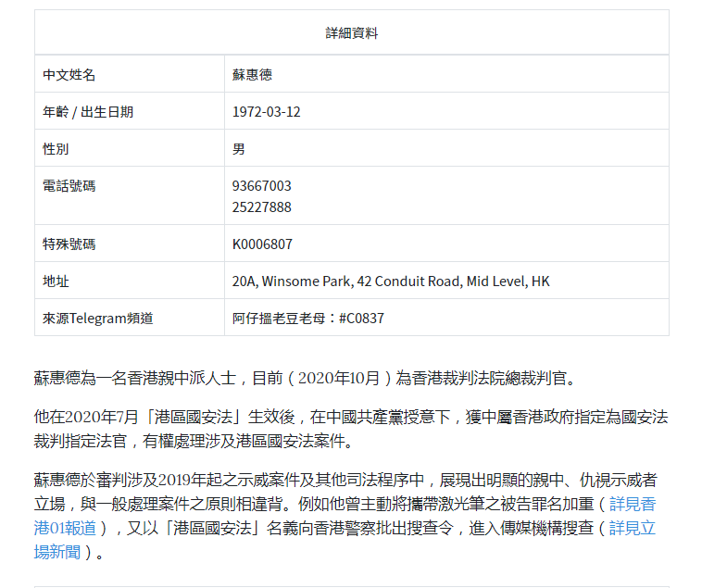The width and height of the screenshot is (702, 588).
Task: Select the 來源Telegram頻道 label cell
Action: click(x=130, y=319)
